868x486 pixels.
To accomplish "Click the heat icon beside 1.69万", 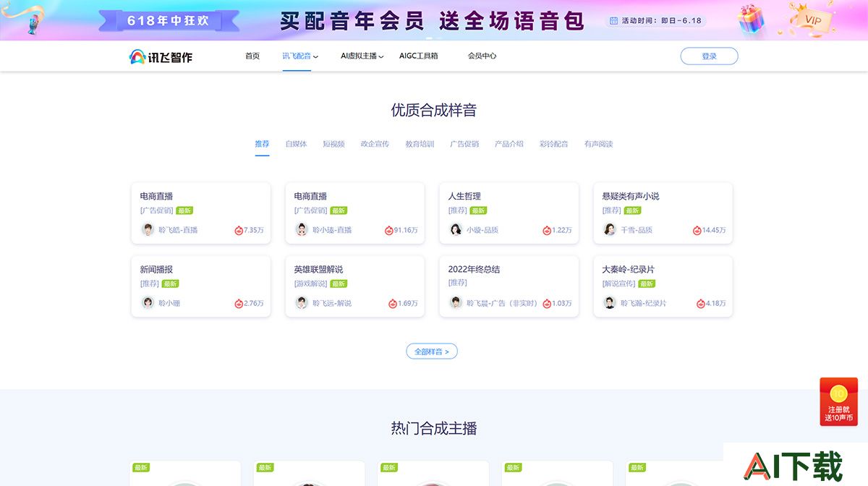I will (393, 303).
